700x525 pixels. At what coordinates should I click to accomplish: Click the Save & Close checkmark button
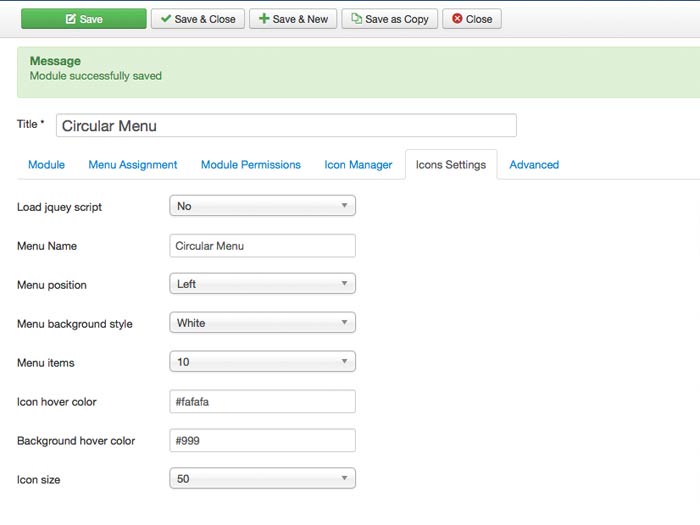[197, 19]
